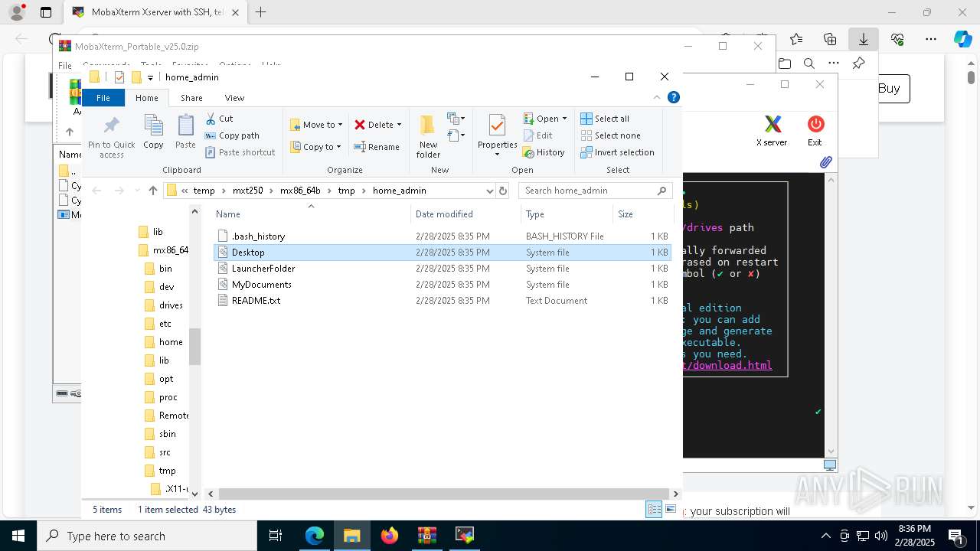The image size is (980, 551).
Task: Click Paste shortcut in the ribbon
Action: tap(240, 152)
